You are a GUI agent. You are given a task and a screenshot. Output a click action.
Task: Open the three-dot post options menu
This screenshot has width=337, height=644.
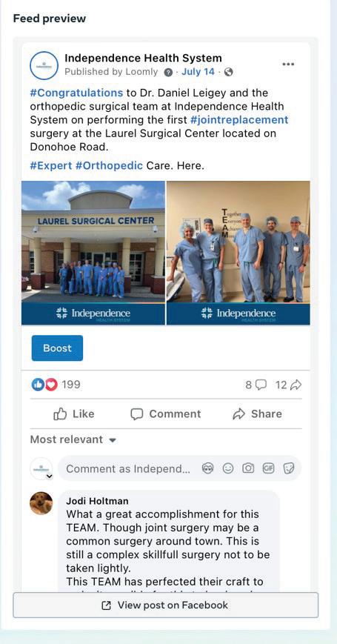(x=288, y=64)
